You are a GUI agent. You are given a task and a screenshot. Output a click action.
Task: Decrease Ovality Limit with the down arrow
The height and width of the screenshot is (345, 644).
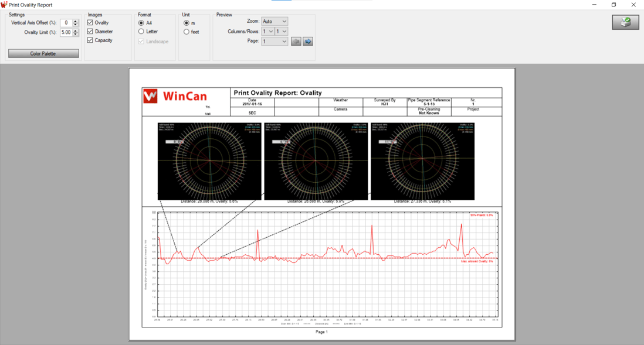pos(75,35)
